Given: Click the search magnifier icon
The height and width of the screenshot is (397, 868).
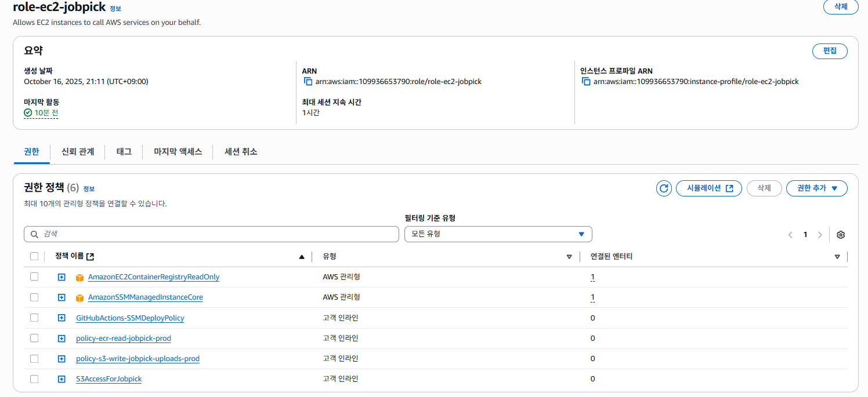Looking at the screenshot, I should [34, 234].
